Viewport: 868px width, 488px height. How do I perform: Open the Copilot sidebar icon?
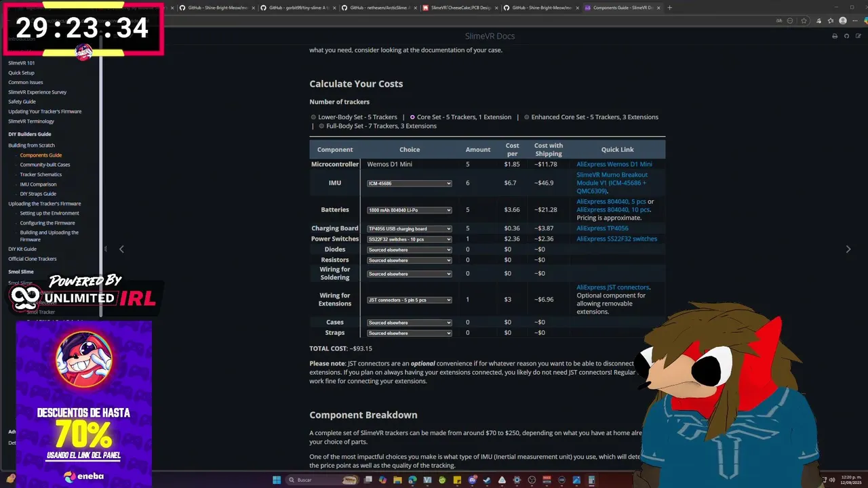[x=865, y=20]
